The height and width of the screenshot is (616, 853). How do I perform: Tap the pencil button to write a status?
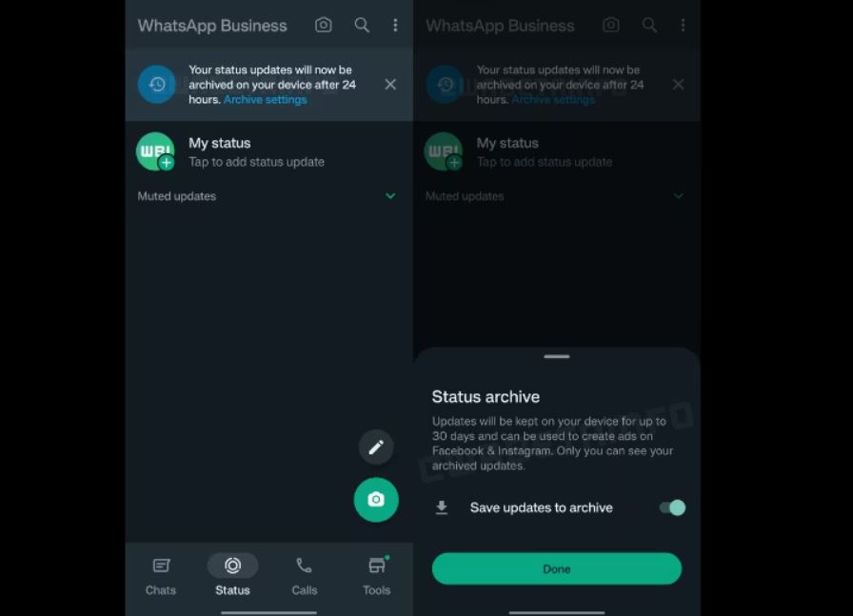click(x=376, y=447)
